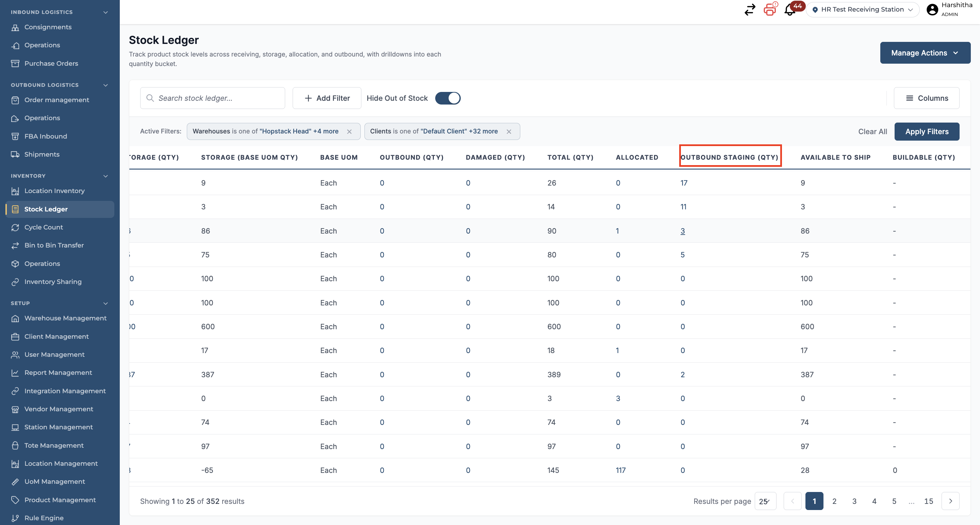Open the HR Test Receiving Station dropdown
Image resolution: width=980 pixels, height=525 pixels.
(863, 10)
